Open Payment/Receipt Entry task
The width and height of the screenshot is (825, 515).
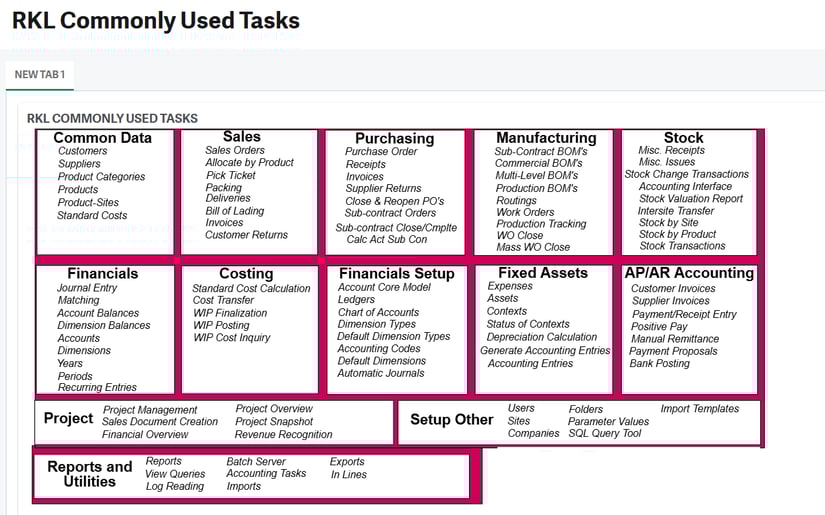coord(684,314)
